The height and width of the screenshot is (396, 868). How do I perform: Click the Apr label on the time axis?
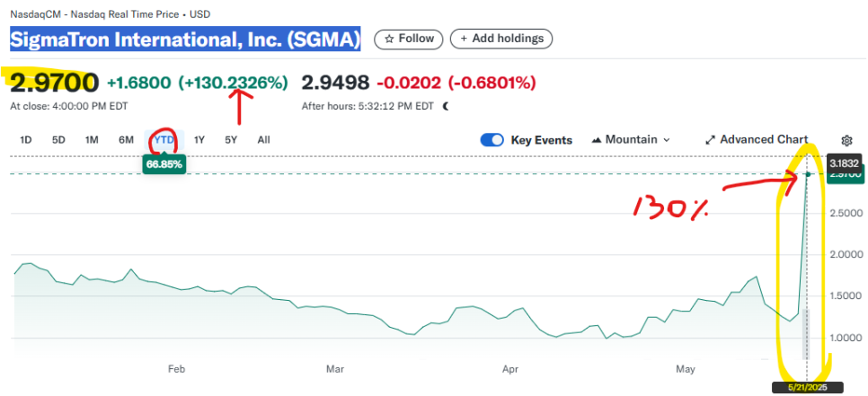tap(509, 368)
